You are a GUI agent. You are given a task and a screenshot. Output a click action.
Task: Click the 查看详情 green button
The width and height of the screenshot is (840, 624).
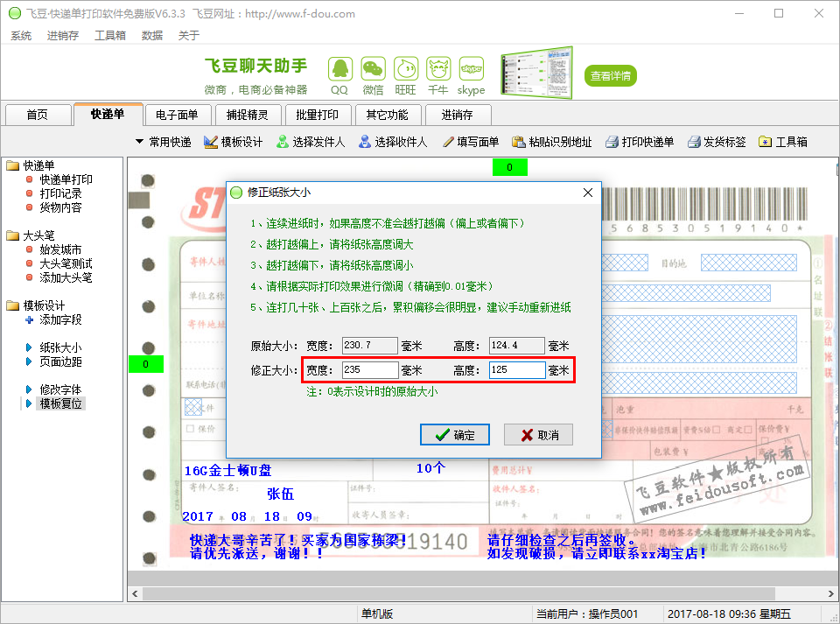[x=610, y=75]
